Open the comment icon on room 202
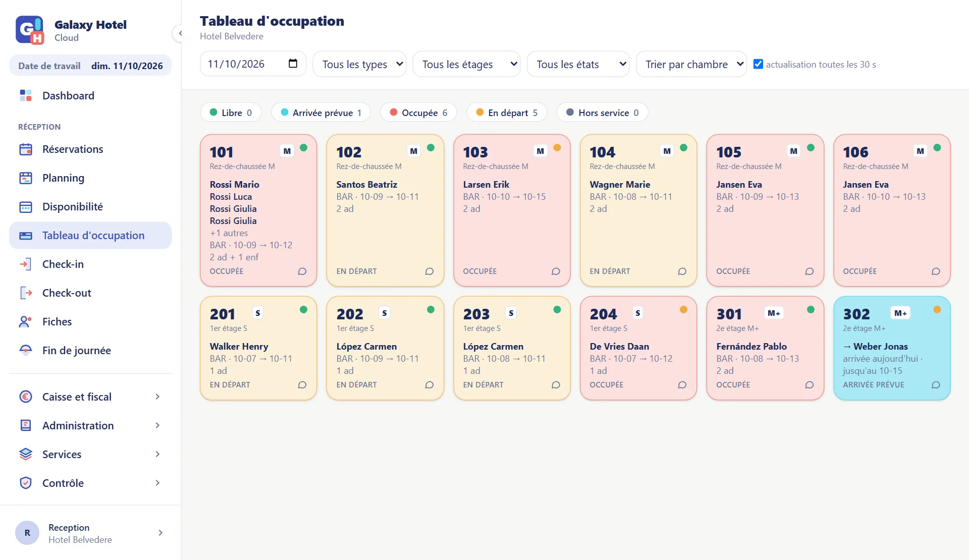Screen dimensions: 969x560 (429, 385)
